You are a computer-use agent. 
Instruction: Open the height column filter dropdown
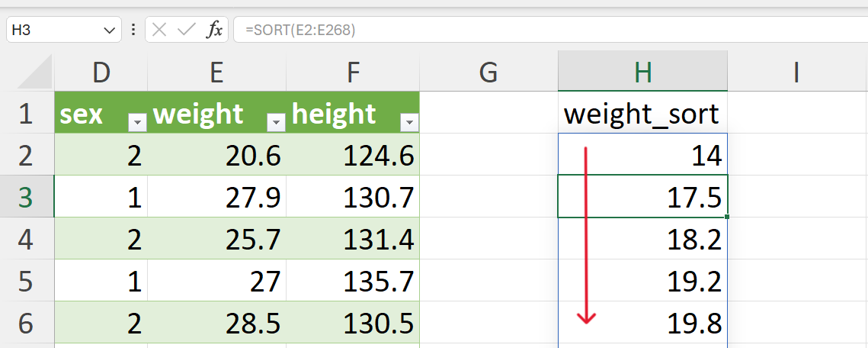pyautogui.click(x=409, y=122)
